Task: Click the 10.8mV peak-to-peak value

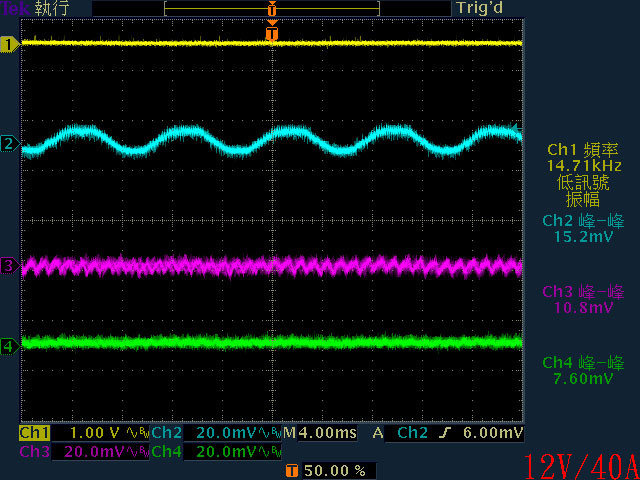Action: click(583, 307)
